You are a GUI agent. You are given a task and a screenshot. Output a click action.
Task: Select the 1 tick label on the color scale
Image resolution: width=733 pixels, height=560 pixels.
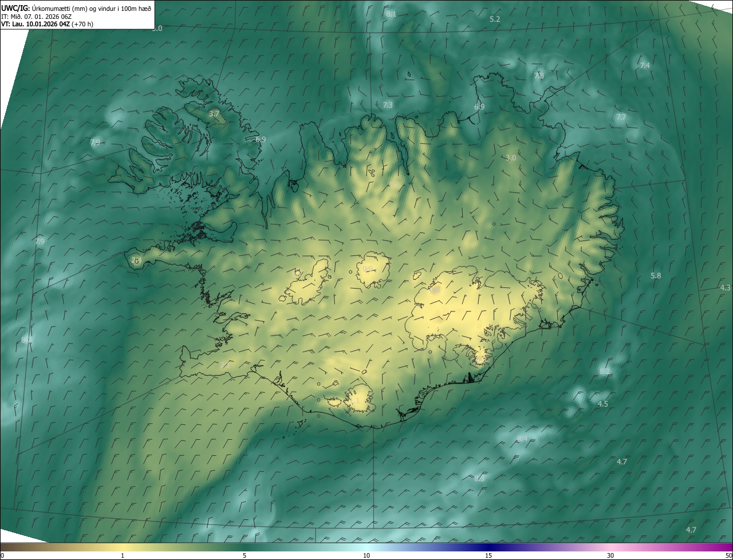pyautogui.click(x=123, y=555)
